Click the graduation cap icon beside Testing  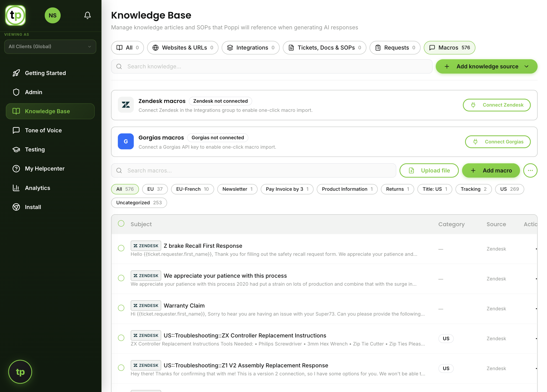click(16, 149)
